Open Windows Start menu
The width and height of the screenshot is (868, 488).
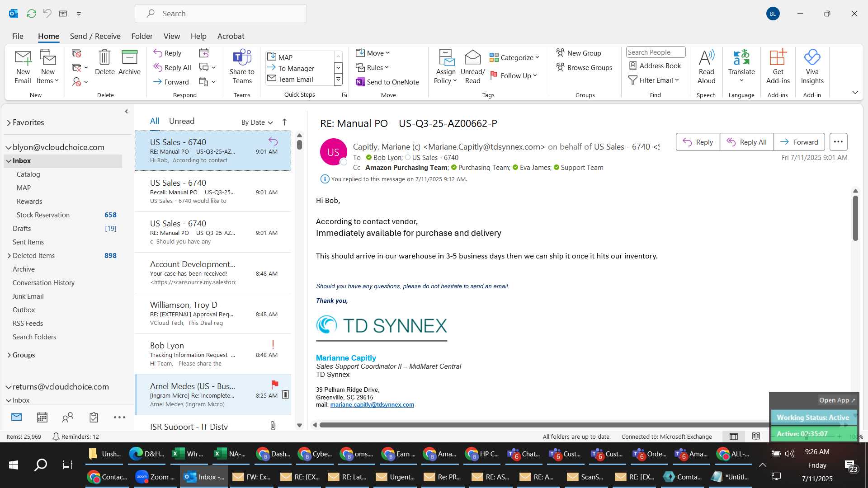click(14, 465)
